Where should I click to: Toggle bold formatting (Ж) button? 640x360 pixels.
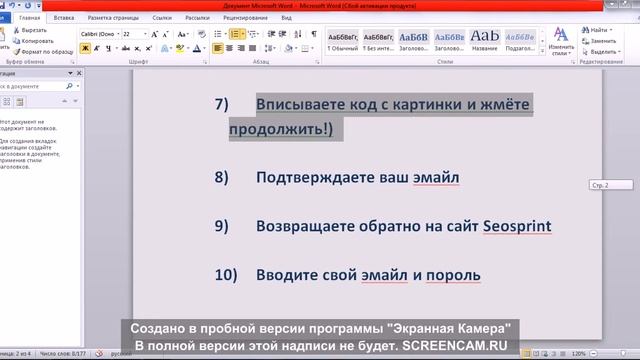(x=85, y=49)
